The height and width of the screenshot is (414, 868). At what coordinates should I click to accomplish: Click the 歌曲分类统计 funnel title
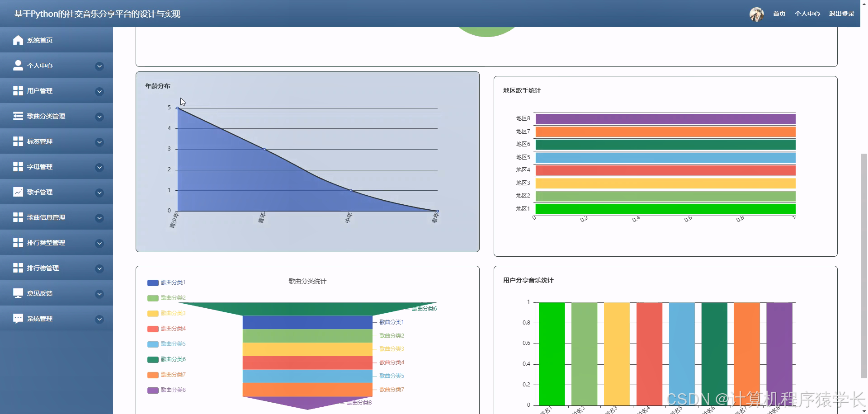[x=307, y=281]
